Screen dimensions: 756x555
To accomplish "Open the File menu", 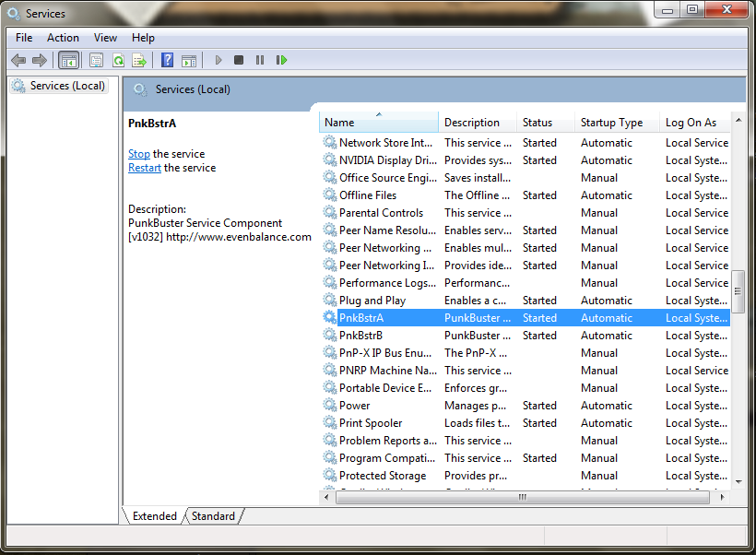I will [24, 38].
